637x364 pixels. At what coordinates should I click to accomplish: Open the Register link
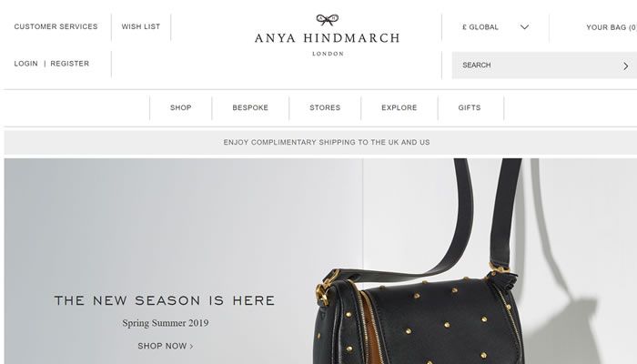pyautogui.click(x=70, y=64)
